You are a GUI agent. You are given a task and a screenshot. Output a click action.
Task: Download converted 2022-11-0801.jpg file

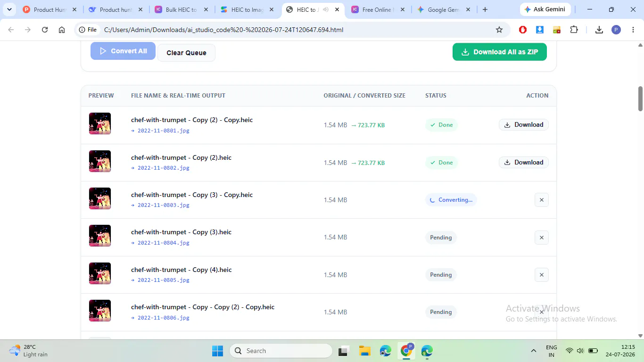(x=524, y=125)
